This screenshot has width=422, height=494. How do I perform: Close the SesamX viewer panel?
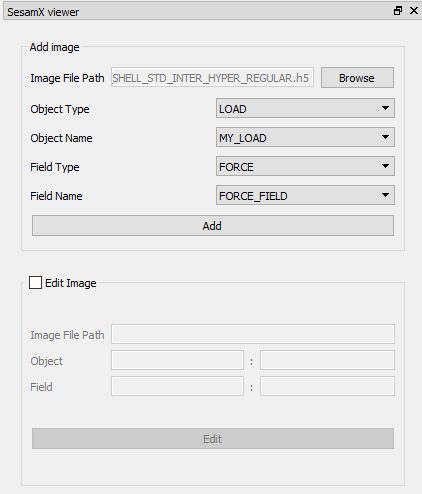(x=414, y=11)
